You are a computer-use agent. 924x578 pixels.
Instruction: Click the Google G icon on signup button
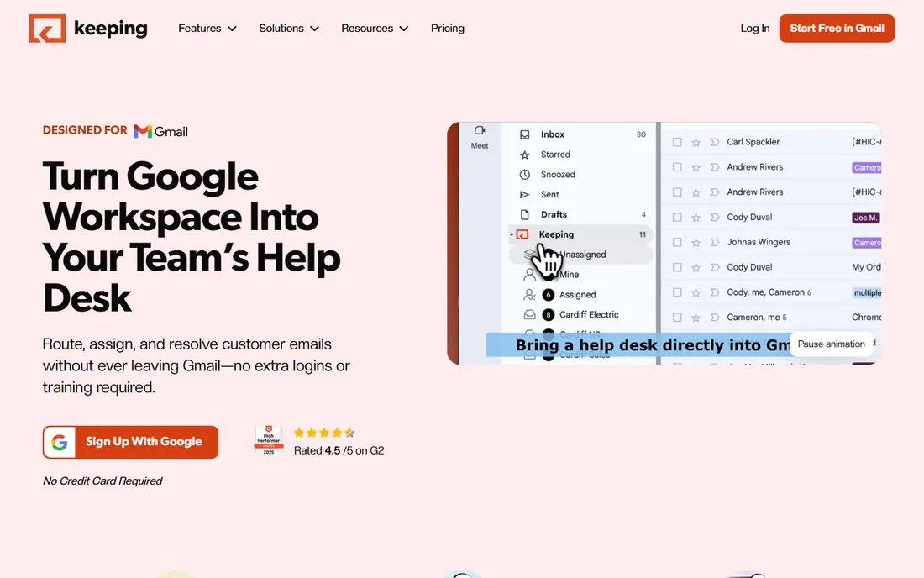[59, 442]
